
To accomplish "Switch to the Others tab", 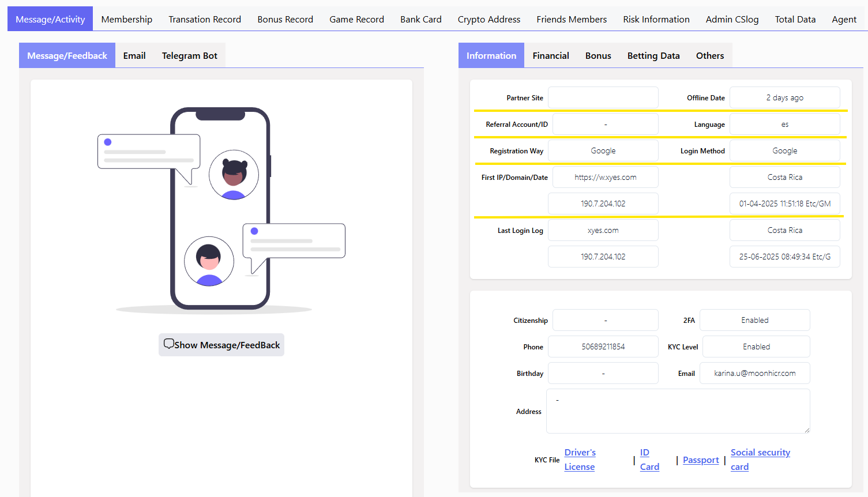I will pyautogui.click(x=709, y=55).
